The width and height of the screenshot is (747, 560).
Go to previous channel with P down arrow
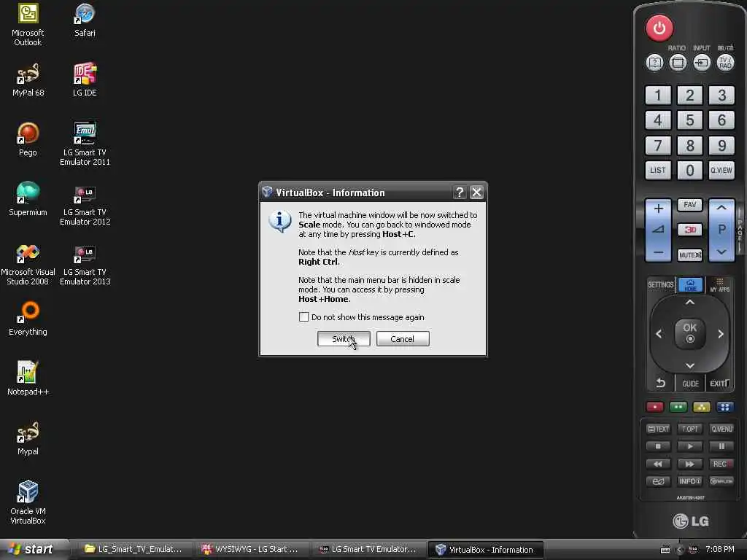pyautogui.click(x=721, y=252)
